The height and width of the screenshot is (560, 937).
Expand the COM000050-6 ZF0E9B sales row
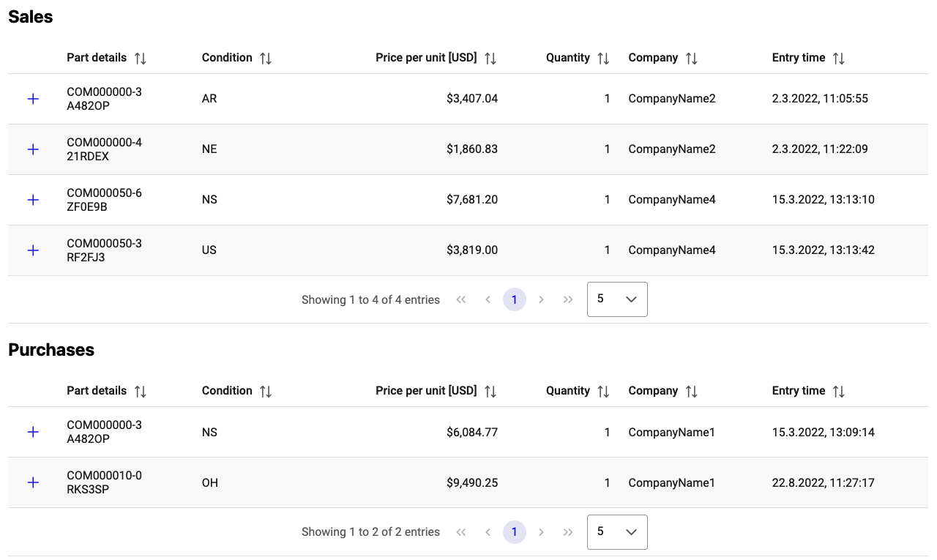[33, 200]
